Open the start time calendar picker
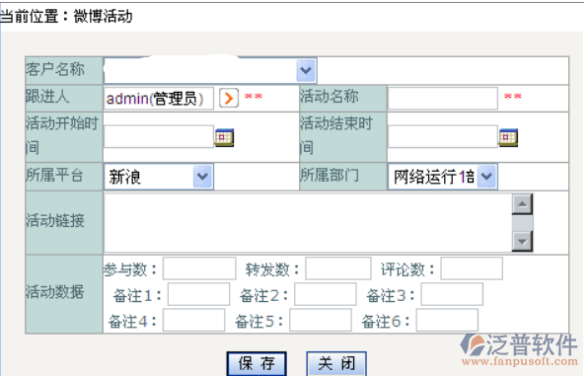588x377 pixels. (224, 137)
